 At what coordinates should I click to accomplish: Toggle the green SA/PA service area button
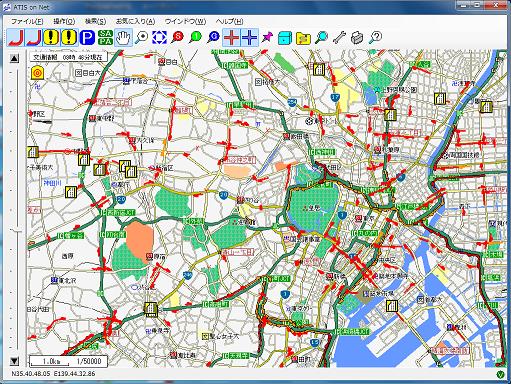coord(105,37)
